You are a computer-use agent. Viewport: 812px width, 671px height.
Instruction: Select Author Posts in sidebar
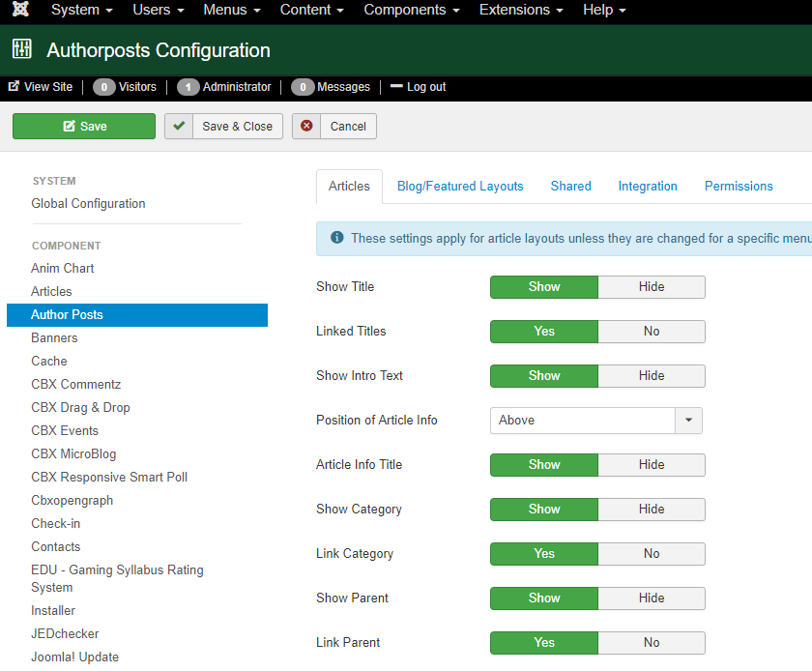(x=136, y=314)
